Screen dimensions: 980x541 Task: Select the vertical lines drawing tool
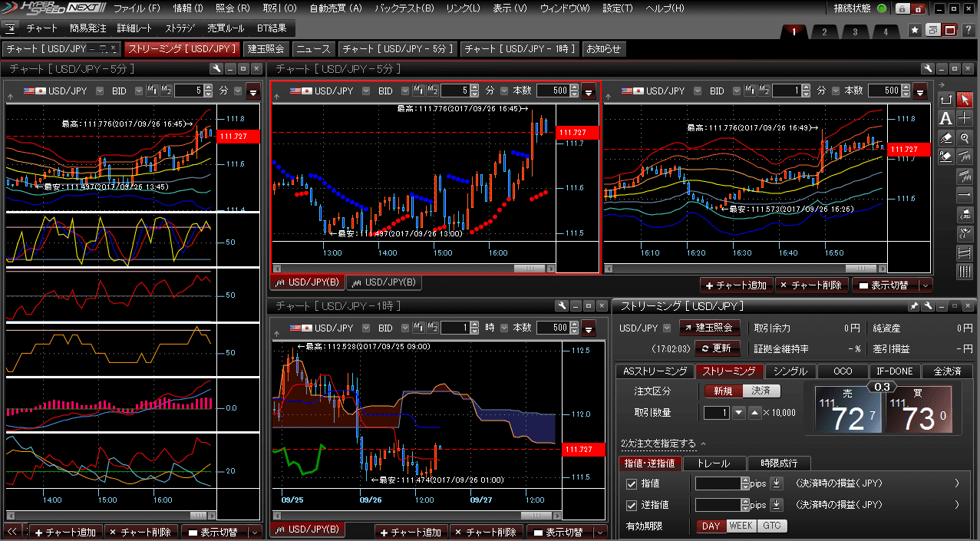[x=965, y=272]
